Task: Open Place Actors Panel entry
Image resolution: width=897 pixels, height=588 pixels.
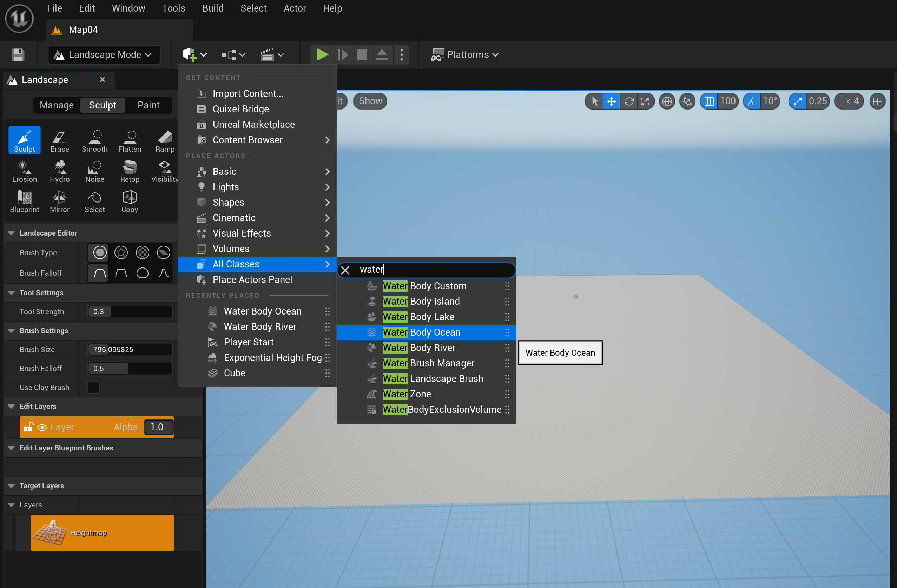Action: [x=252, y=279]
